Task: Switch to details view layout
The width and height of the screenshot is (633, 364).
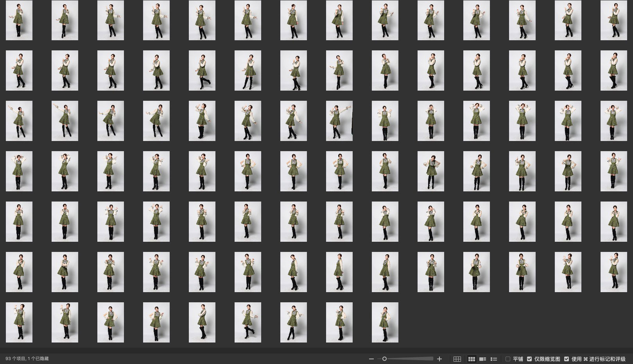Action: [x=483, y=359]
